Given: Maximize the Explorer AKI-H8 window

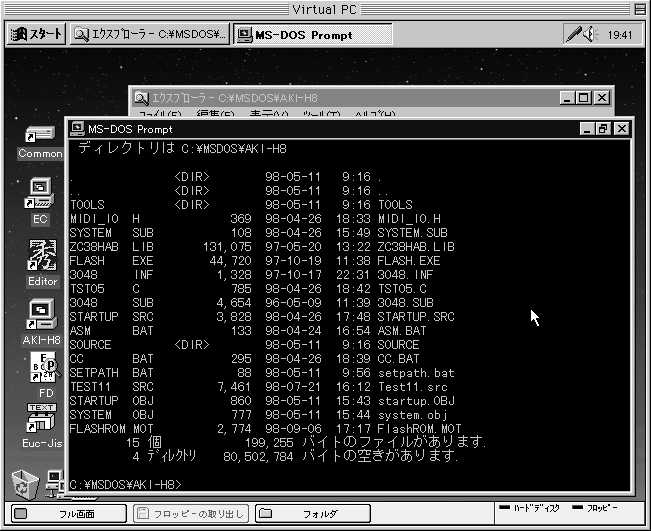Looking at the screenshot, I should 583,98.
